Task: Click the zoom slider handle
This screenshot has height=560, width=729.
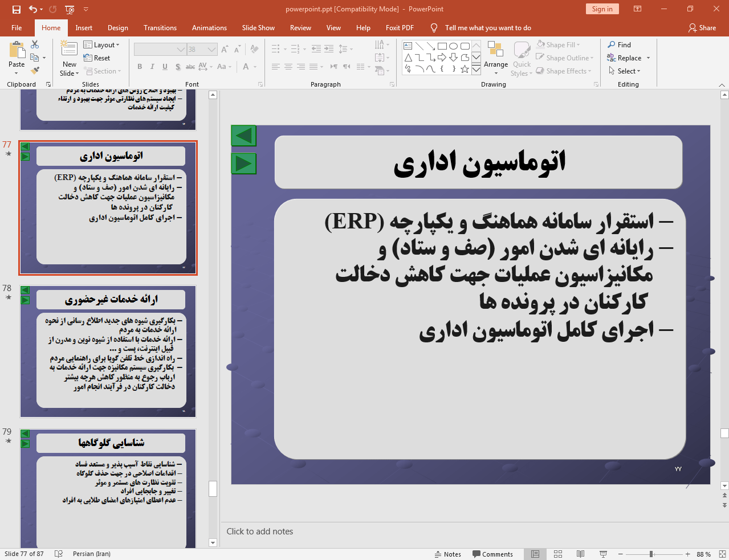Action: [x=651, y=554]
